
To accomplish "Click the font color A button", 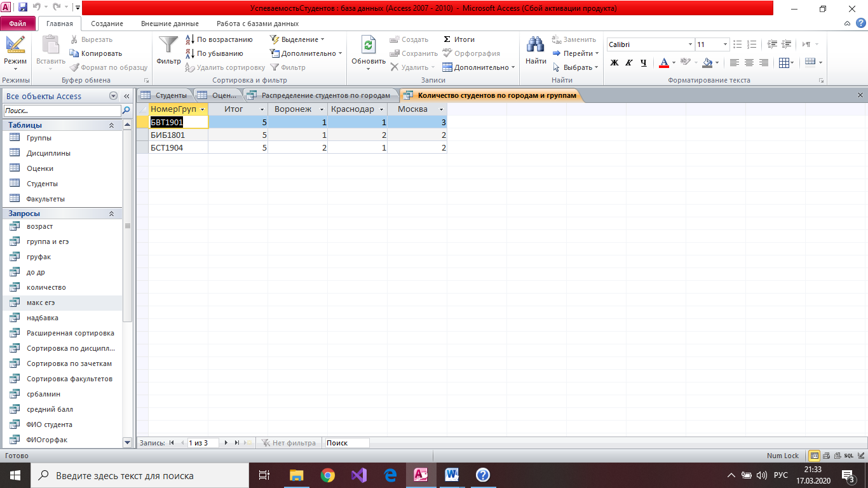I will point(664,63).
